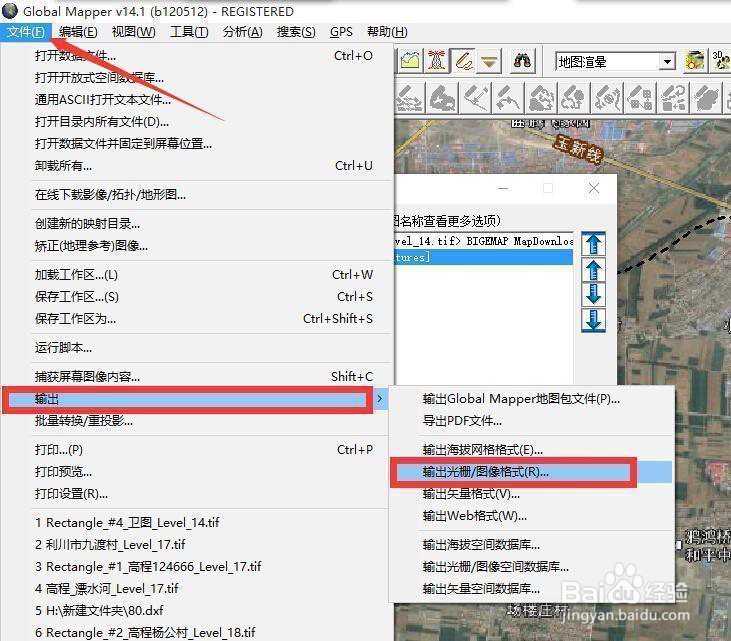
Task: Open the GPS menu
Action: point(341,32)
